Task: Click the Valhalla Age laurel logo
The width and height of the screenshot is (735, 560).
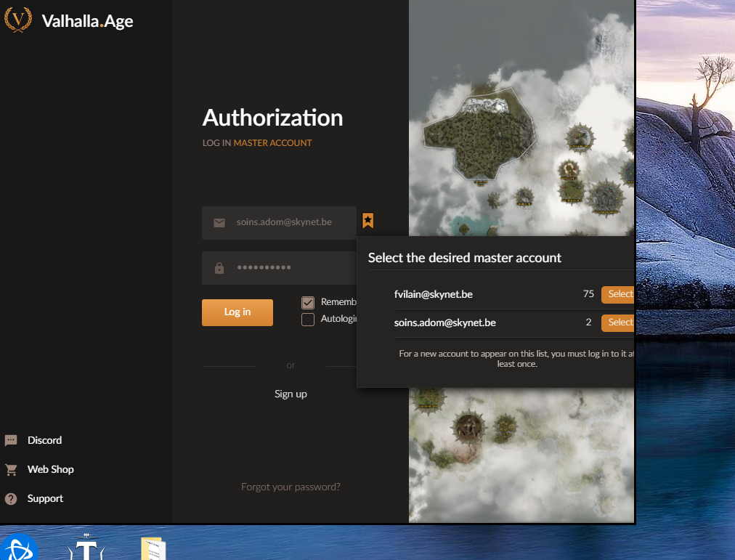Action: 18,20
